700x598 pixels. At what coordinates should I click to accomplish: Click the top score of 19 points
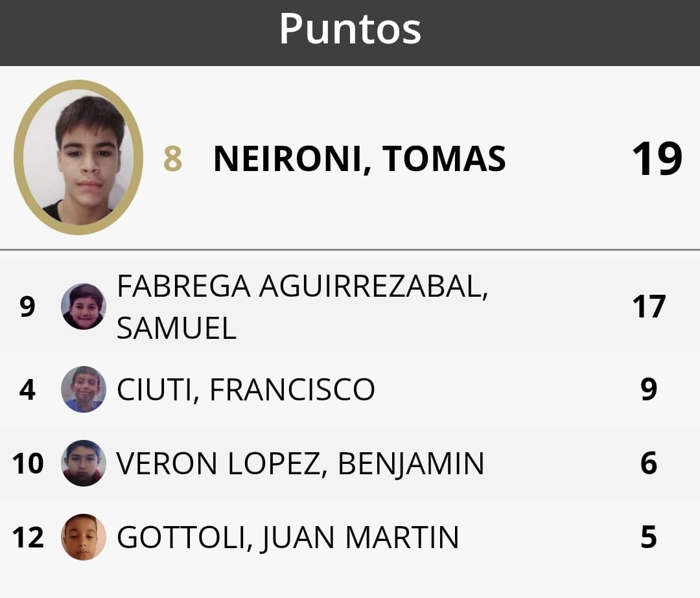657,159
